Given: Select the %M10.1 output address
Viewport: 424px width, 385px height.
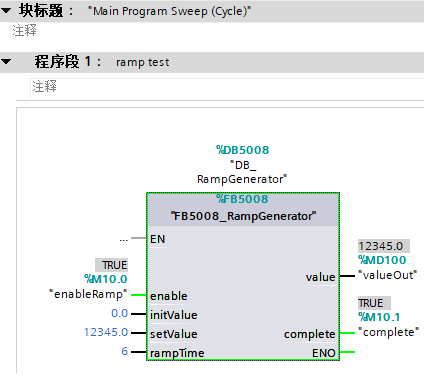Looking at the screenshot, I should (379, 317).
